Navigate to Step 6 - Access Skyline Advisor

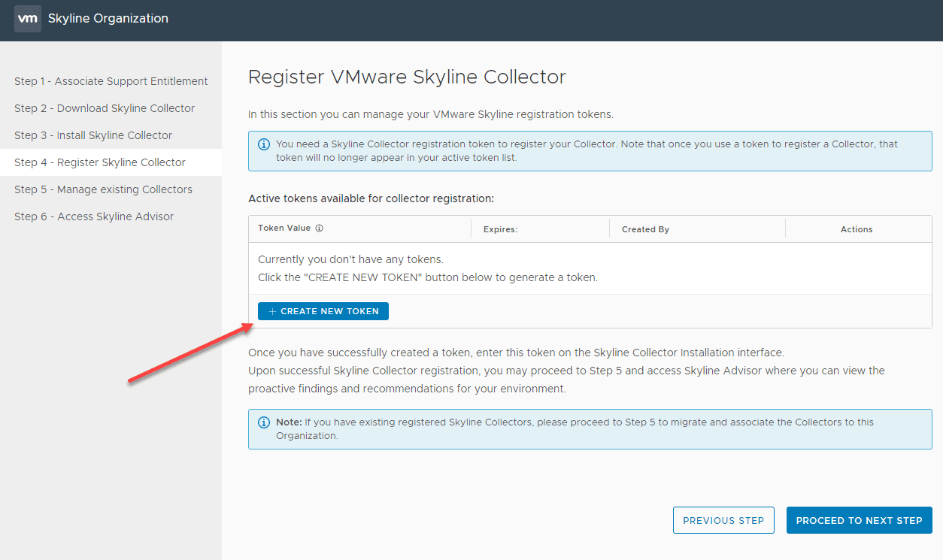point(94,216)
